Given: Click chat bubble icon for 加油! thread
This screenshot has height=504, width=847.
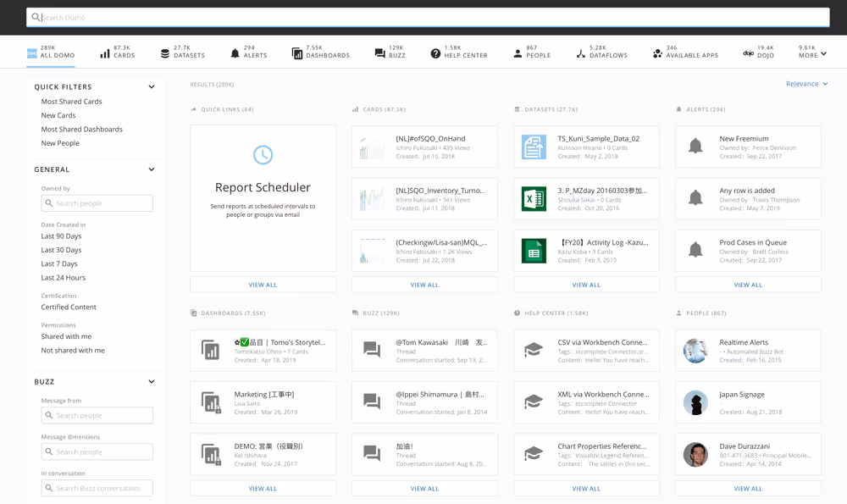Looking at the screenshot, I should coord(372,453).
